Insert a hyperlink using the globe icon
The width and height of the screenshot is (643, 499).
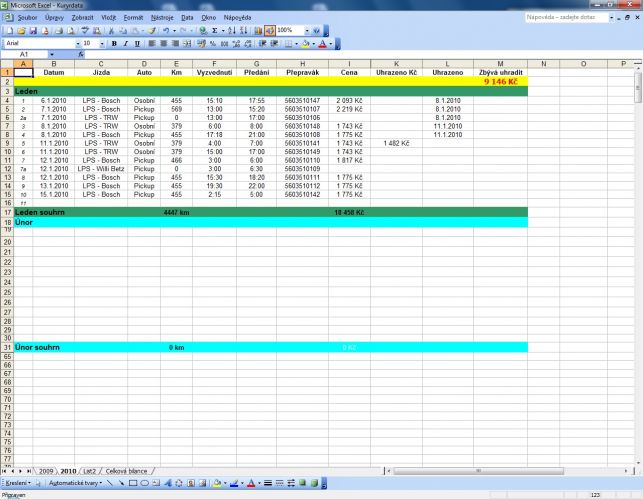203,31
